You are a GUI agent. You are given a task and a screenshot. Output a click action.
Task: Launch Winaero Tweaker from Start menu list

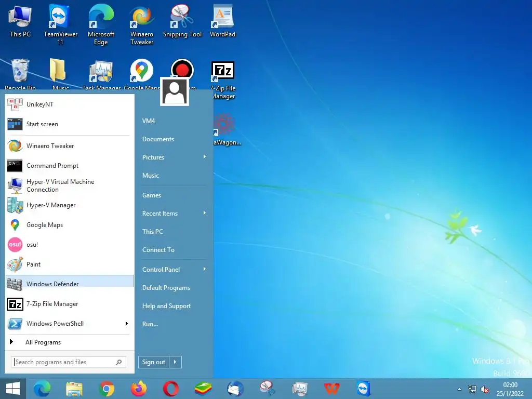click(x=70, y=146)
